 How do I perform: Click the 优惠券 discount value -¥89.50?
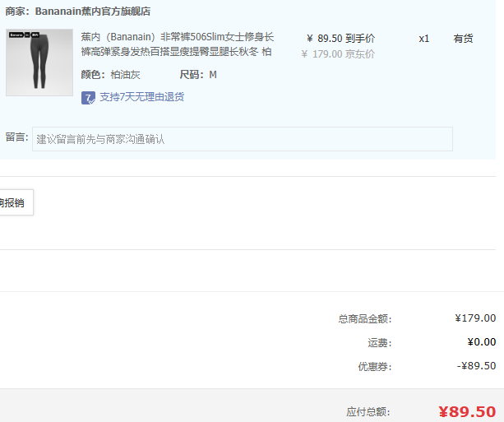pos(476,366)
